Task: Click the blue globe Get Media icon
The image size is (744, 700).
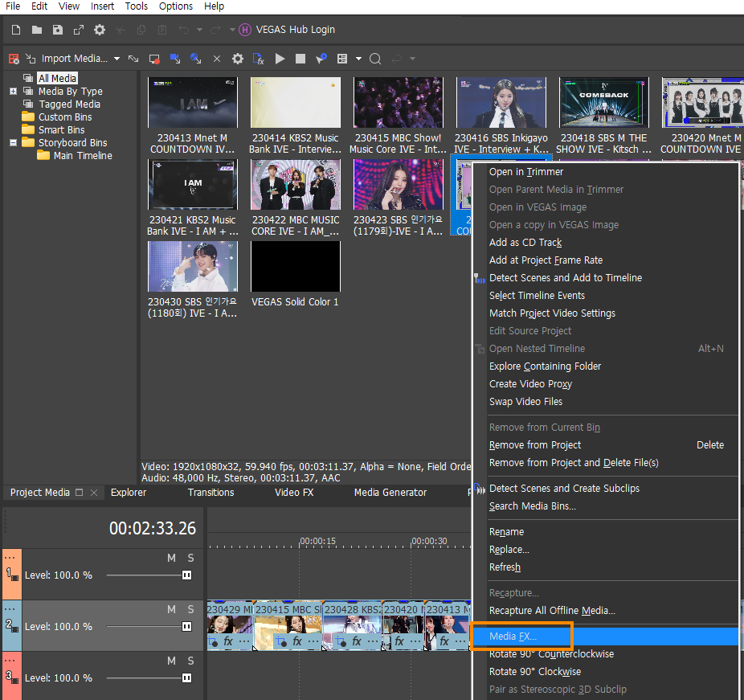Action: tap(195, 59)
